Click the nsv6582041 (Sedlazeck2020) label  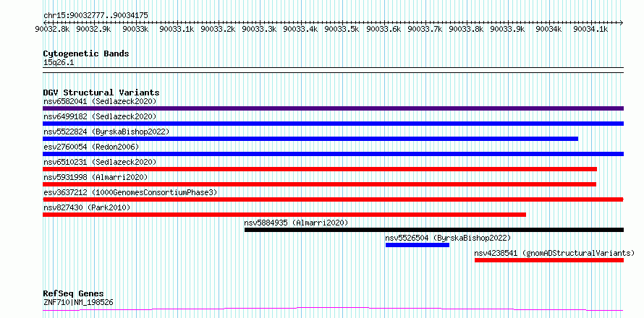100,101
